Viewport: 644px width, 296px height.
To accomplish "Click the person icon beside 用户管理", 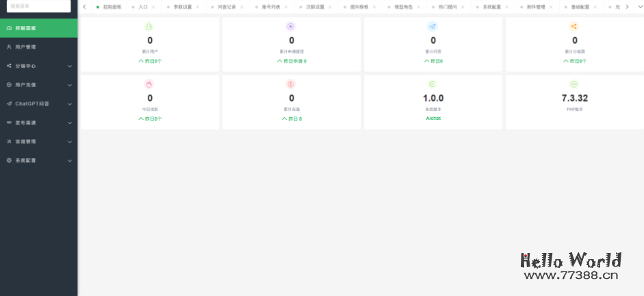I will tap(9, 47).
